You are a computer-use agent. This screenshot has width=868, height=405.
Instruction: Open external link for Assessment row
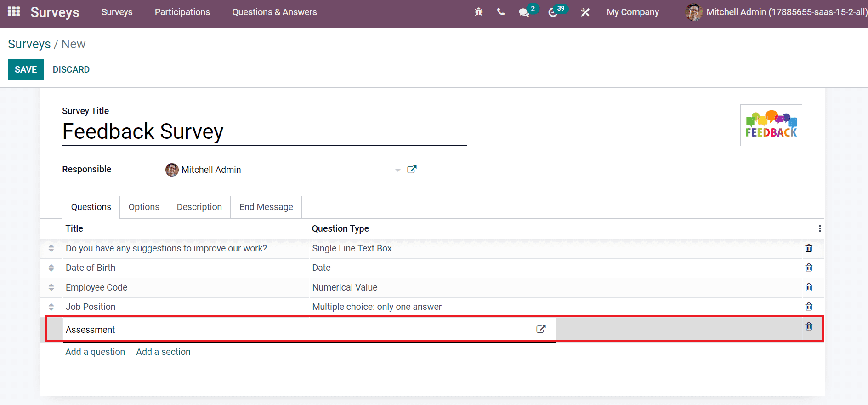click(x=541, y=329)
